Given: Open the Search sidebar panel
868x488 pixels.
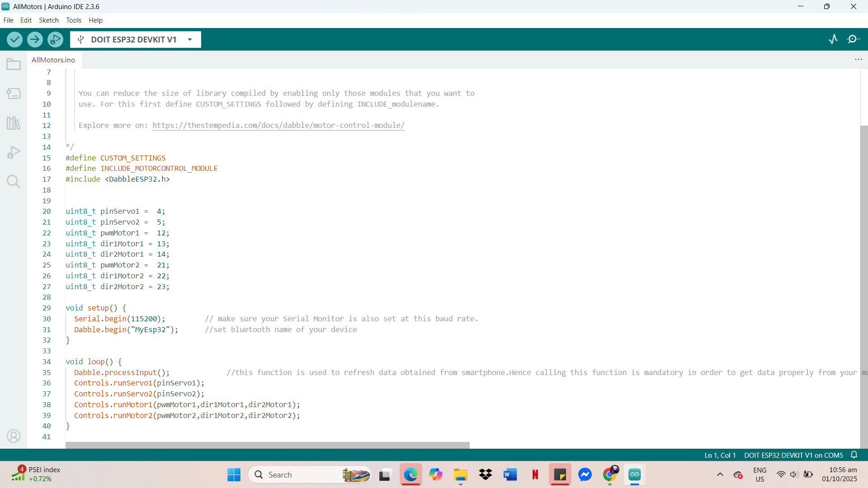Looking at the screenshot, I should tap(14, 182).
